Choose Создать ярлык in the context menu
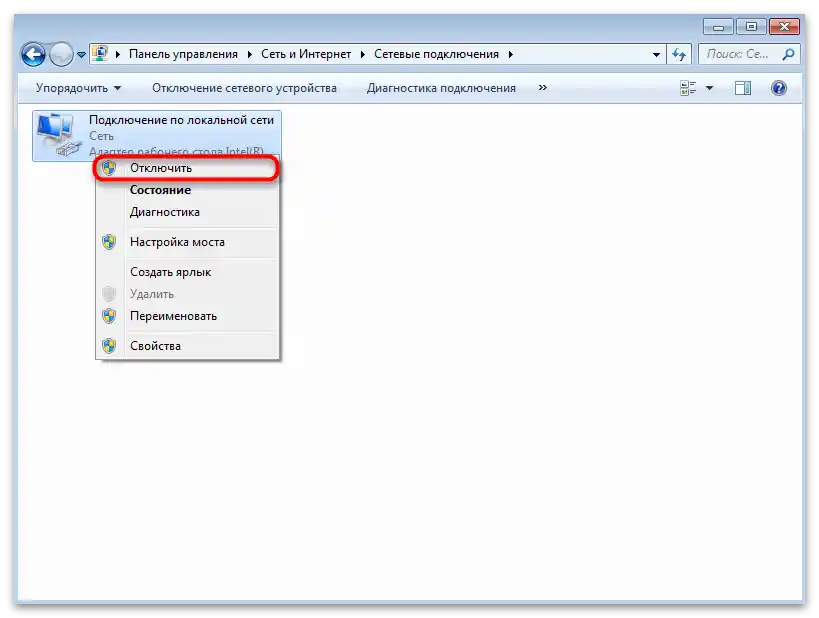Viewport: 819px width, 618px height. point(187,272)
